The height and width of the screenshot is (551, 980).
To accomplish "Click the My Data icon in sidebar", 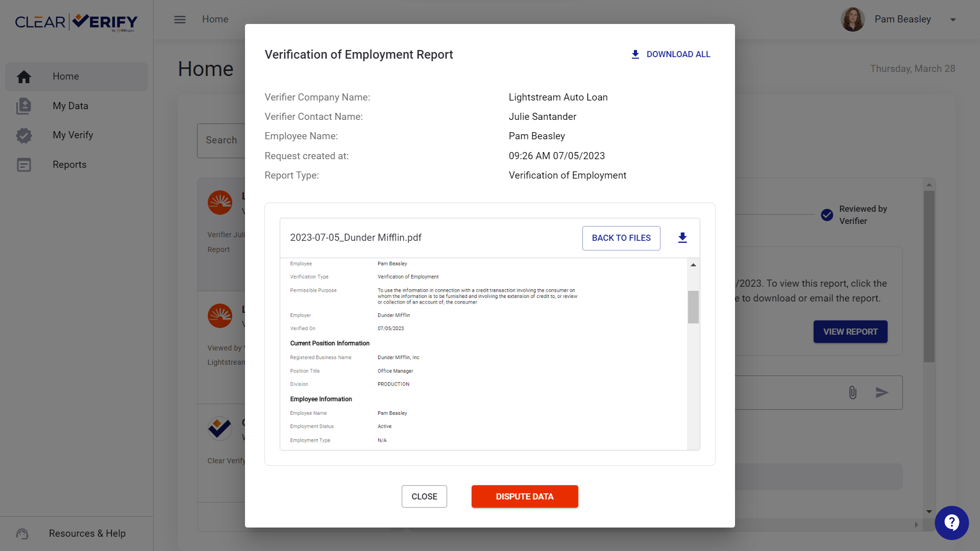I will (x=24, y=106).
